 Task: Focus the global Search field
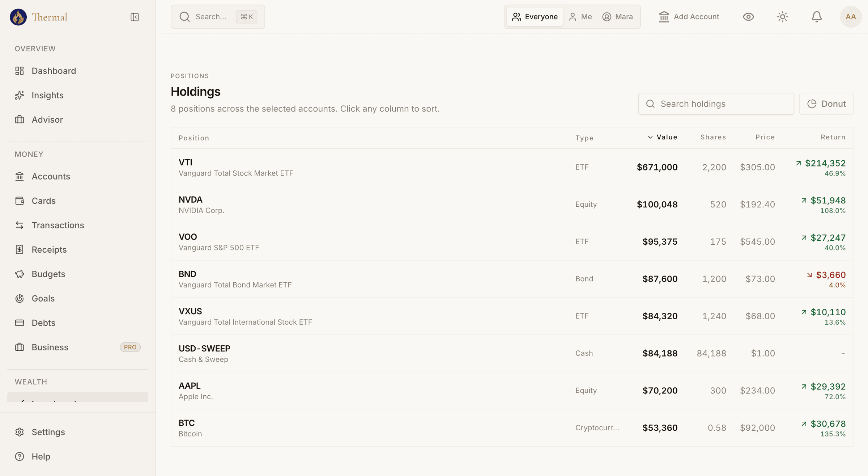pyautogui.click(x=218, y=17)
